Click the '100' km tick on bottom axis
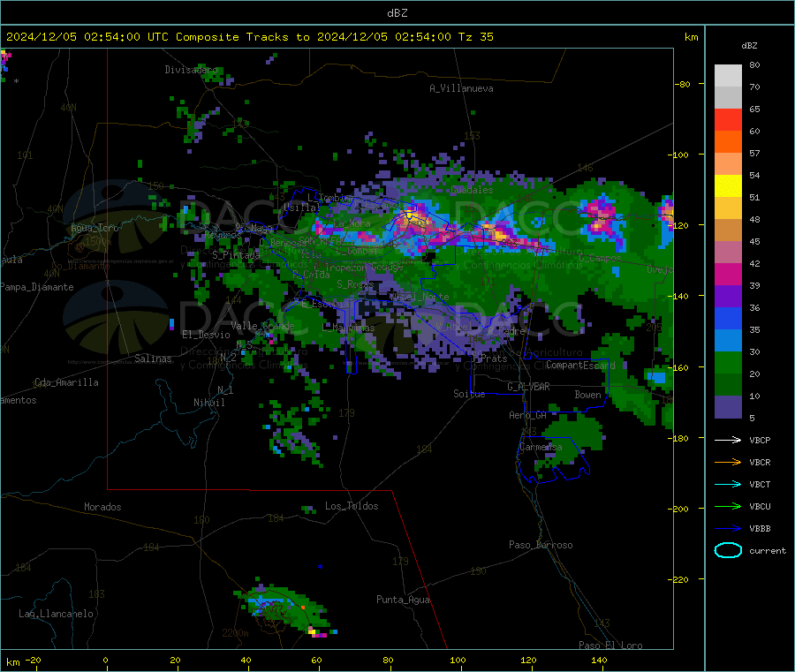 click(458, 660)
